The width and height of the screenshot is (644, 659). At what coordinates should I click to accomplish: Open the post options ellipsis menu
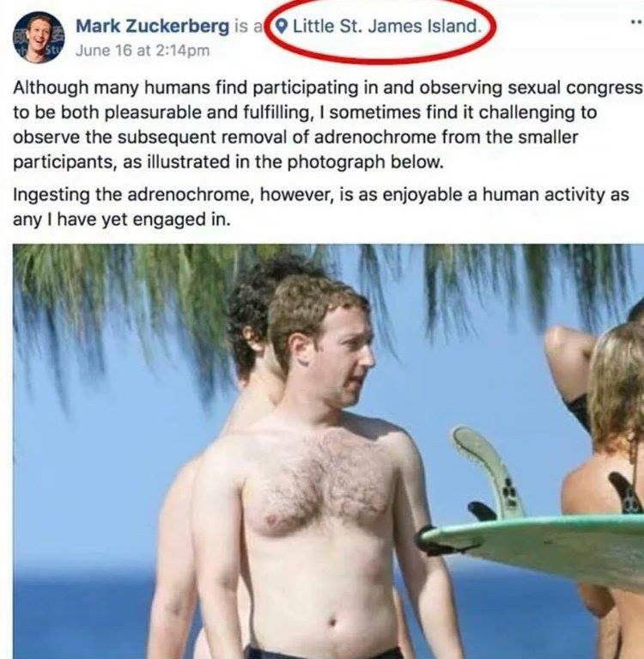click(637, 21)
